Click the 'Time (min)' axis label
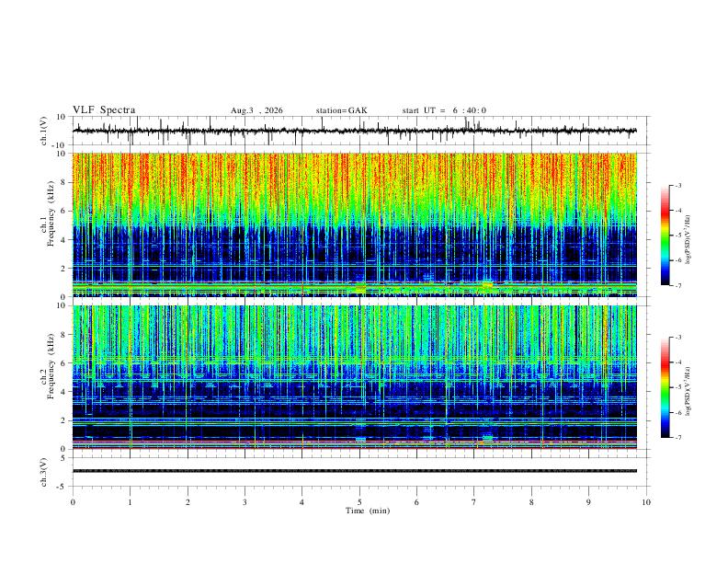This screenshot has width=728, height=563. pyautogui.click(x=368, y=511)
